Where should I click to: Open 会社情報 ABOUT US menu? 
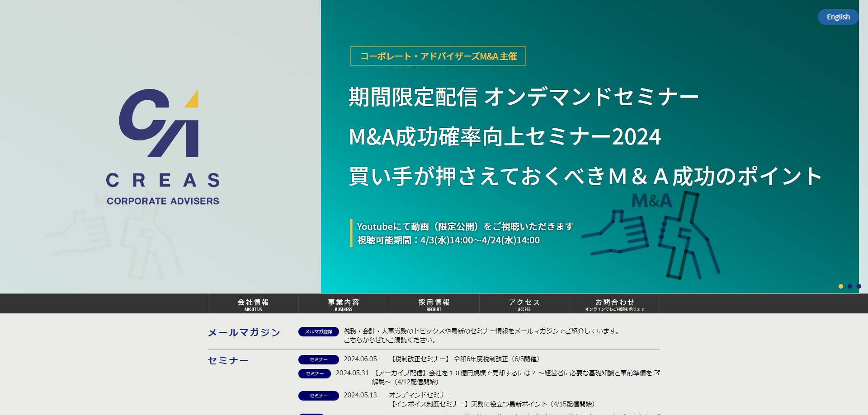pyautogui.click(x=253, y=304)
